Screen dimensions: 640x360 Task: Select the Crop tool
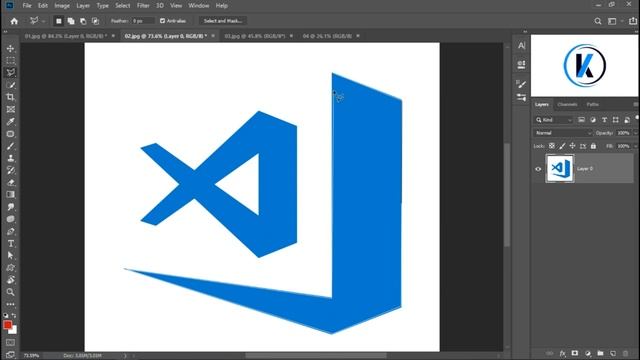[11, 97]
